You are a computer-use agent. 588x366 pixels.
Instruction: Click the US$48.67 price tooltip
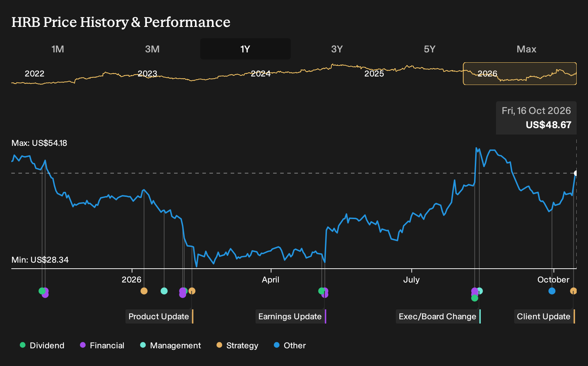click(x=536, y=118)
